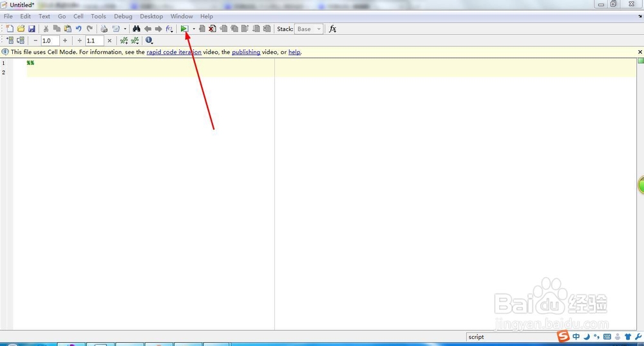Open the second %% cell titles dropdown icon

tap(135, 40)
